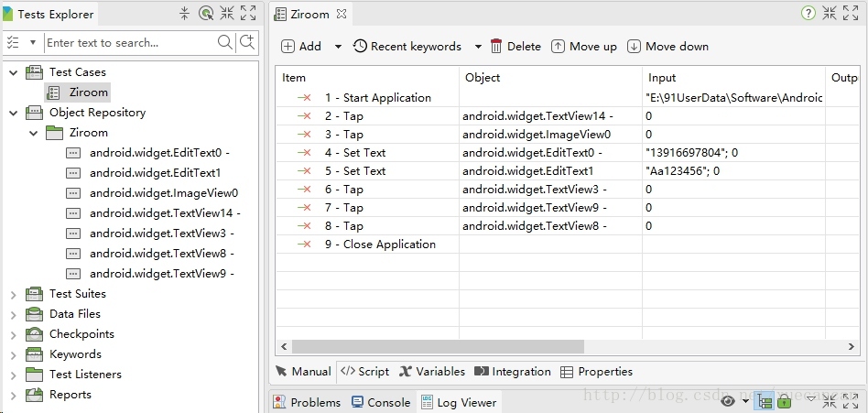Expand the Data Files node
Image resolution: width=868 pixels, height=413 pixels.
pyautogui.click(x=14, y=314)
